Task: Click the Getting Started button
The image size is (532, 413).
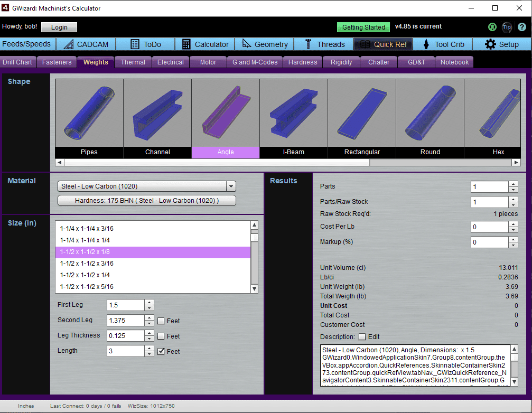Action: 363,27
